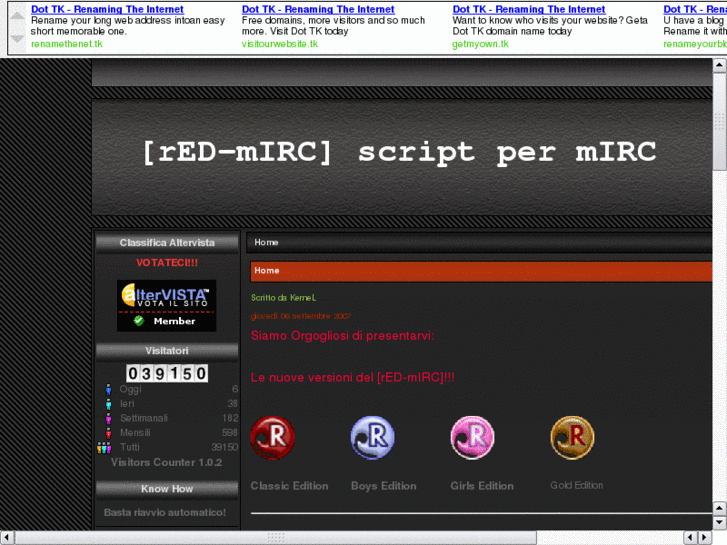Click the blue Oggi visitor figure icon
727x545 pixels.
coord(108,389)
